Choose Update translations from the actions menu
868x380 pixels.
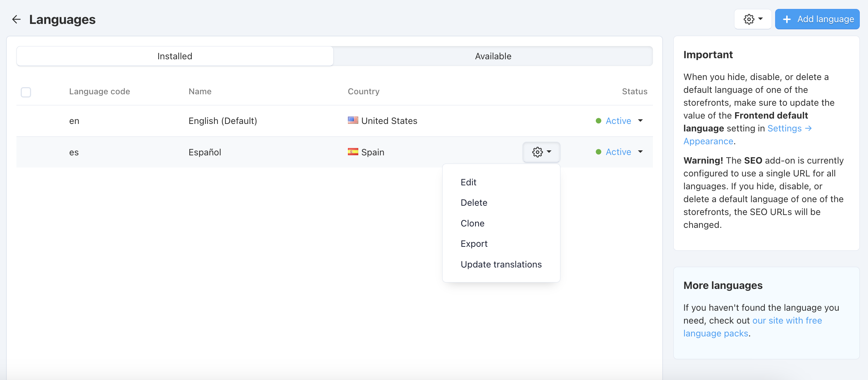point(501,264)
